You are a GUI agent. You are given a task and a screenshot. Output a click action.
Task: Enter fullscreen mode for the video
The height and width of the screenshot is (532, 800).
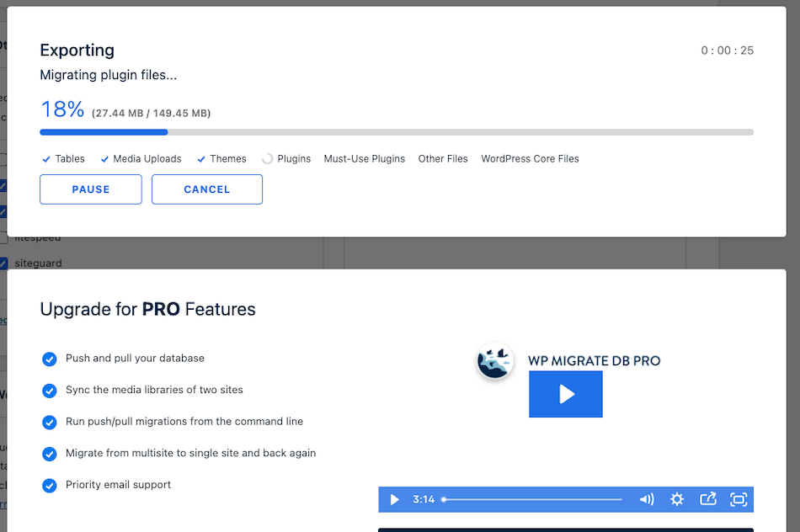tap(739, 499)
